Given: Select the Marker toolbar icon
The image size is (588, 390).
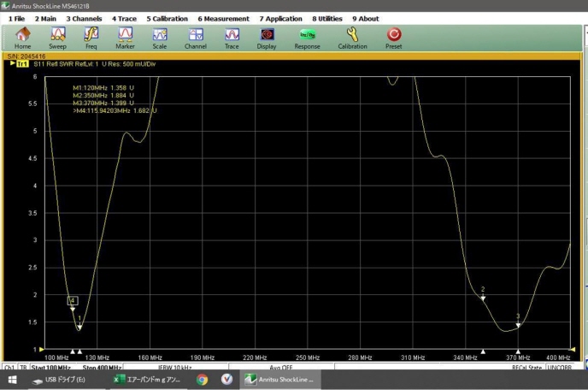Looking at the screenshot, I should (x=125, y=36).
